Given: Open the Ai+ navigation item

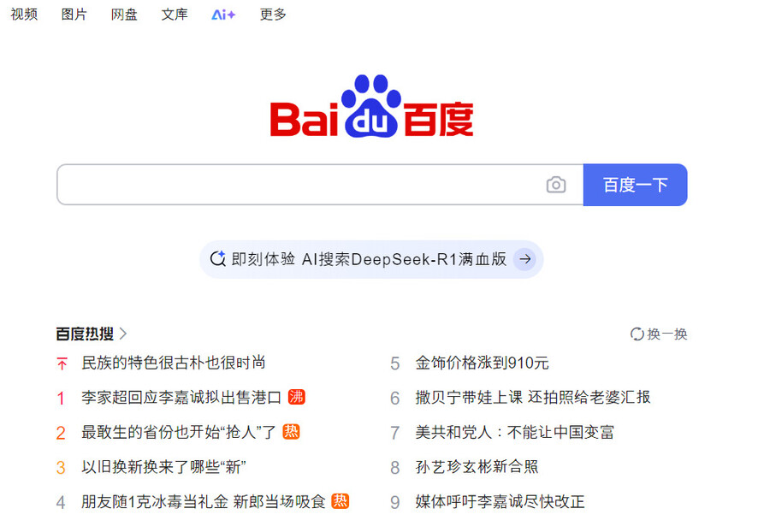Looking at the screenshot, I should point(223,15).
